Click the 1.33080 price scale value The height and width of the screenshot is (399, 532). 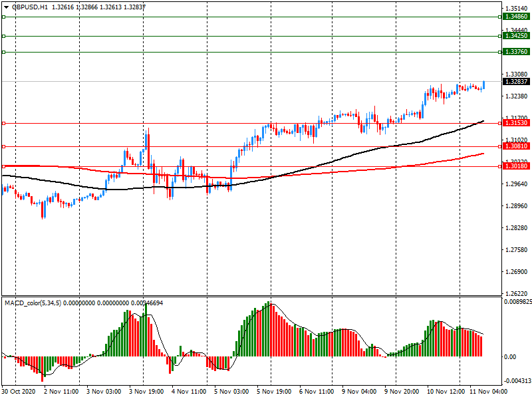coord(517,74)
